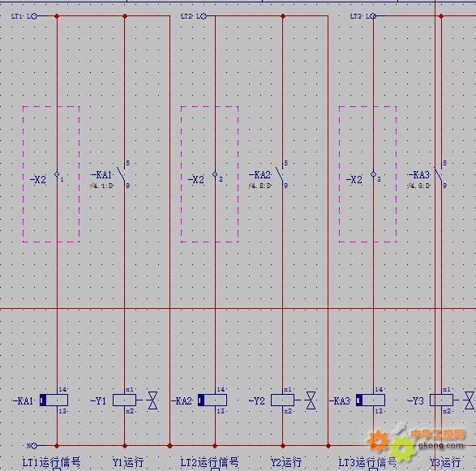Select the KA2 normally open contact
476x471 pixels.
point(281,174)
